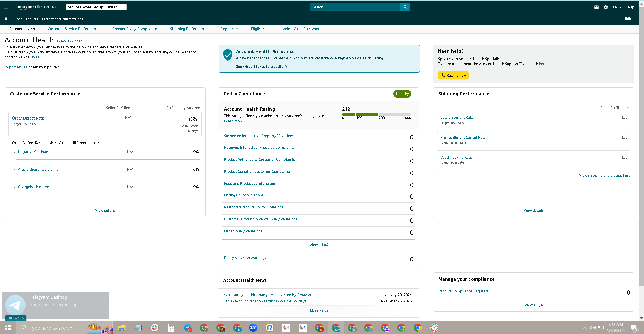This screenshot has width=644, height=334.
Task: Open A-to-z Guarantee claims link
Action: coord(38,170)
